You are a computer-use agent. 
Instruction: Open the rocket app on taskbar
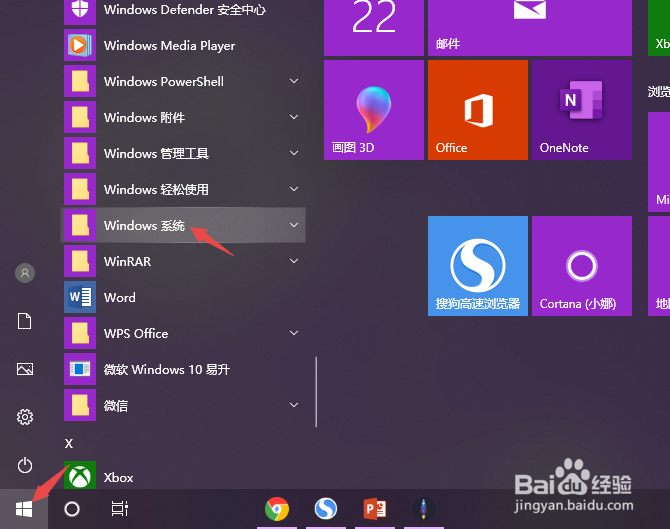pyautogui.click(x=423, y=509)
